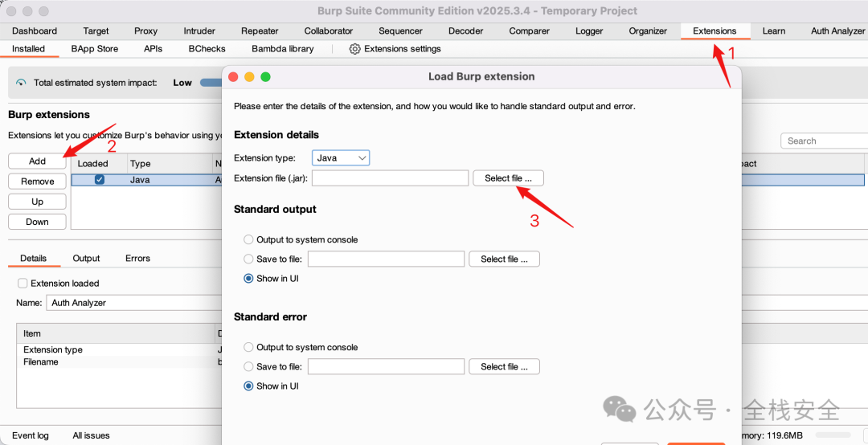Switch to the Collaborator tab
868x445 pixels.
[x=328, y=31]
